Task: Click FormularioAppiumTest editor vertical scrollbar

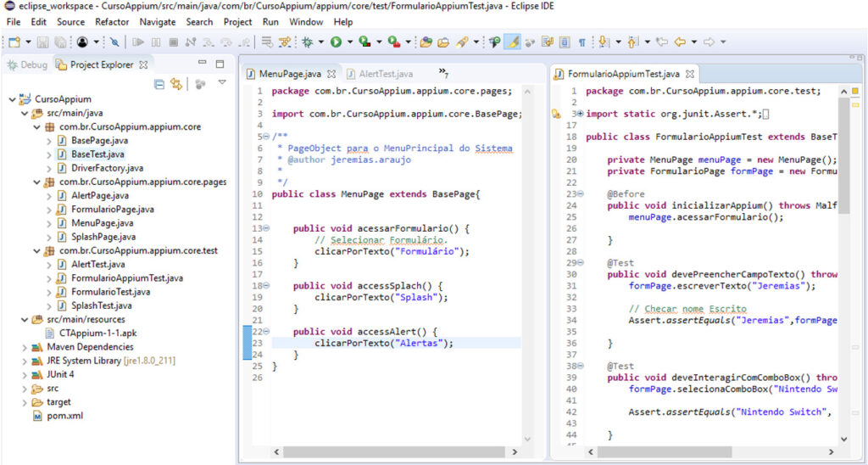Action: pos(843,155)
